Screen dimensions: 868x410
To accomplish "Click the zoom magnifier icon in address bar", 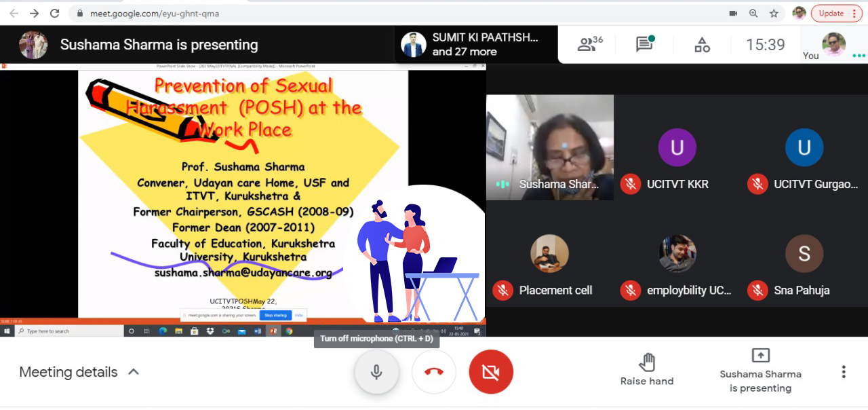I will click(753, 13).
